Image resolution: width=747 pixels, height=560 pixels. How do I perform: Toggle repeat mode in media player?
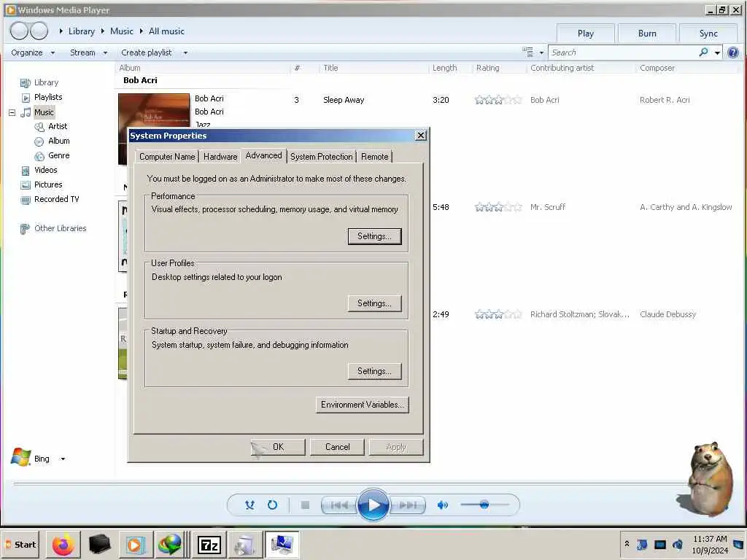[273, 505]
